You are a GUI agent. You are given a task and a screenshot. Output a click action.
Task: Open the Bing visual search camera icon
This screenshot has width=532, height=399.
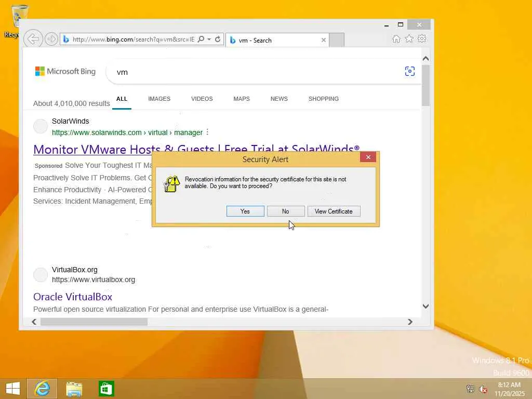pos(410,71)
